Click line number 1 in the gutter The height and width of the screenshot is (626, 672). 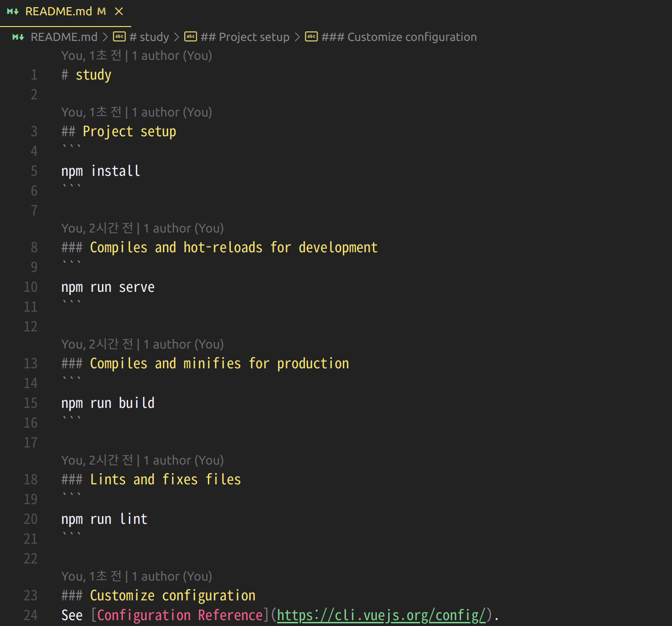[34, 75]
